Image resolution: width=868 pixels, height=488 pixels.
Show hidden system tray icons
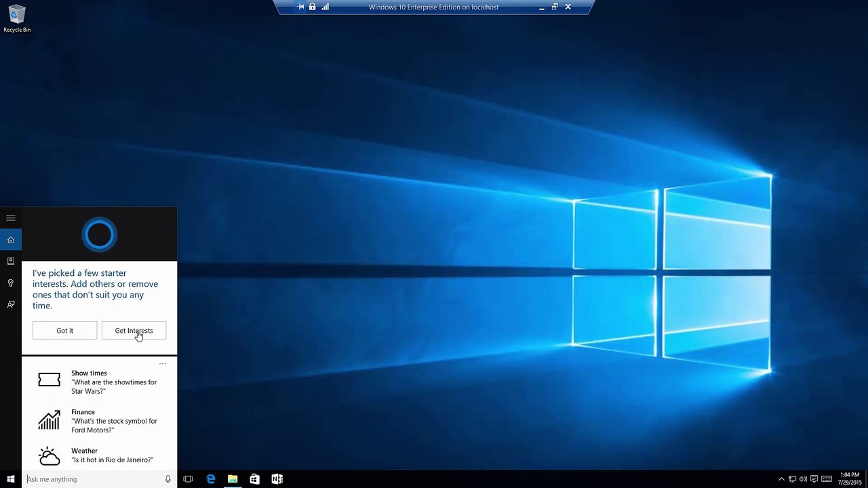[781, 479]
